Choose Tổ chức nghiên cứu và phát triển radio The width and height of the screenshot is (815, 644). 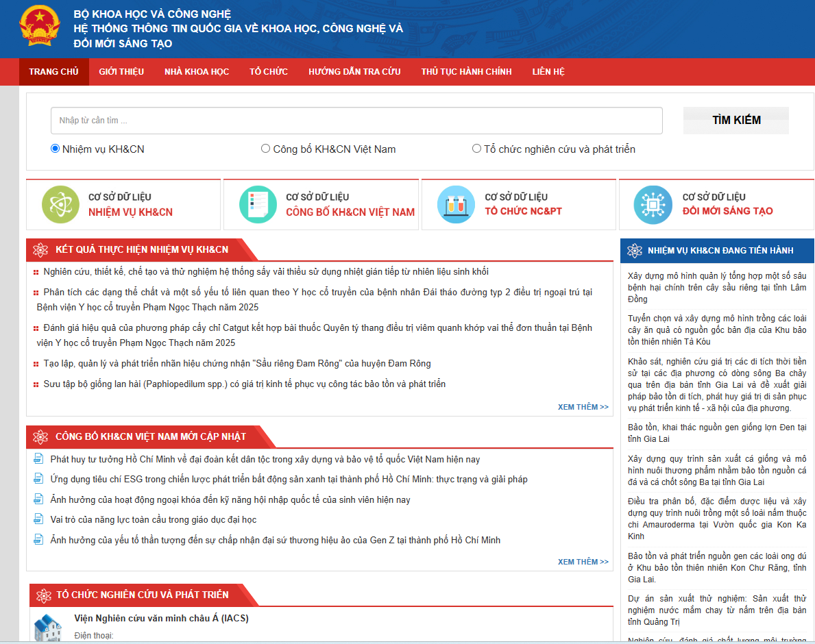tap(476, 149)
